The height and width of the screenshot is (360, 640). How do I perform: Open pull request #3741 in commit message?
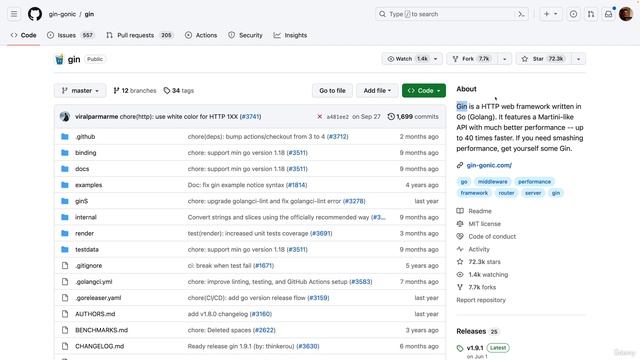point(250,117)
